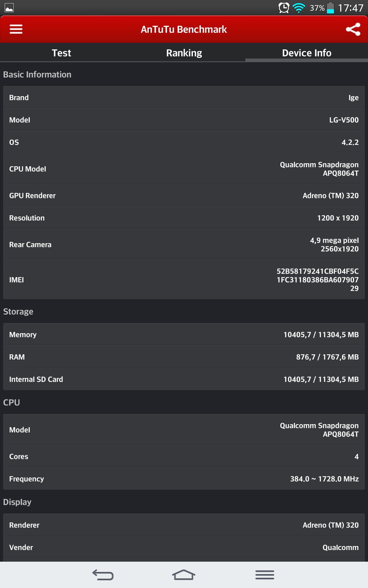This screenshot has width=368, height=588.
Task: Open the hamburger menu in the header
Action: [16, 29]
